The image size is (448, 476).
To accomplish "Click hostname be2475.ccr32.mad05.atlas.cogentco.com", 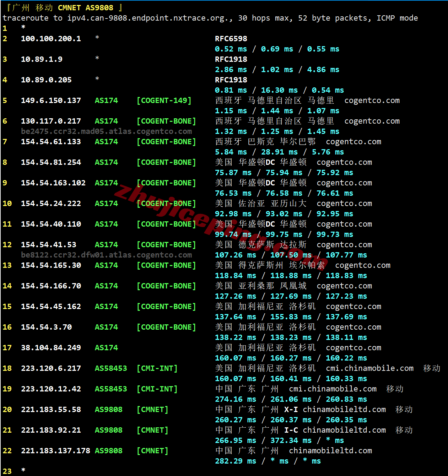I will [x=106, y=131].
